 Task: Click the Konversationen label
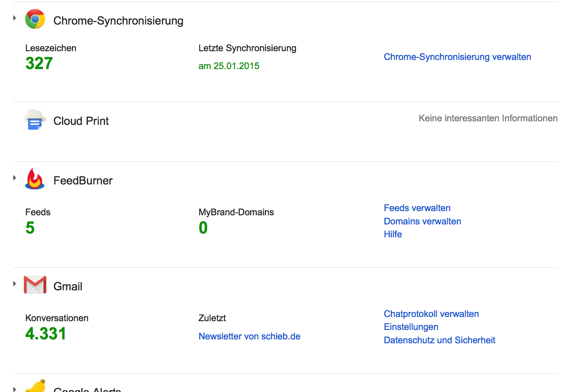(x=57, y=318)
